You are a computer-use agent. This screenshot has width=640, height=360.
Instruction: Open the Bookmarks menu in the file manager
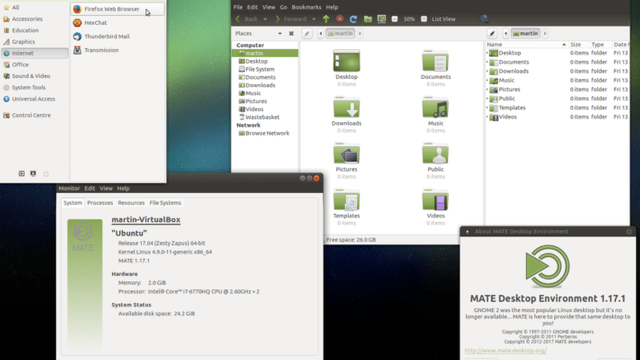[x=306, y=7]
